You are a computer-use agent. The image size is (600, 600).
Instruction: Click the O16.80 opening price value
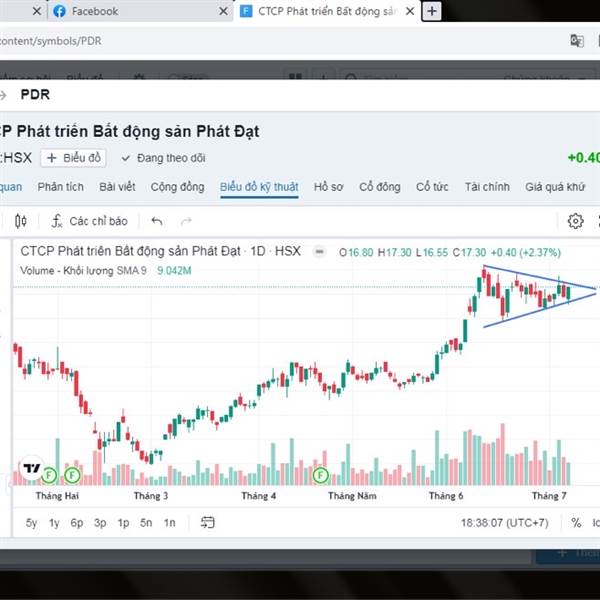point(356,253)
